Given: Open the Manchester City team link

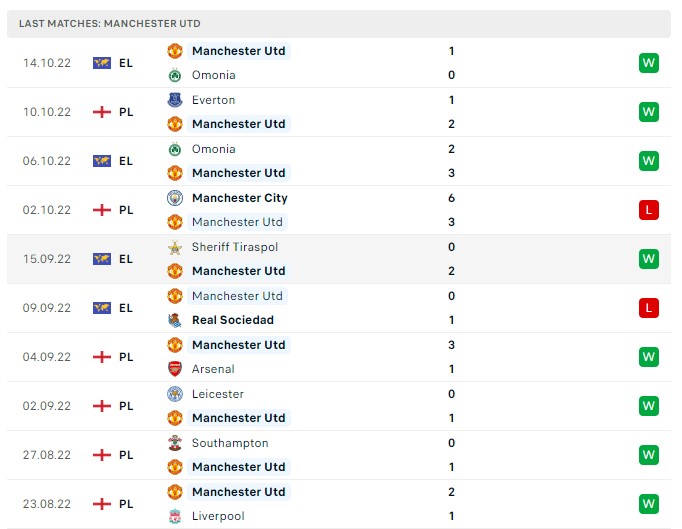Looking at the screenshot, I should (x=240, y=198).
